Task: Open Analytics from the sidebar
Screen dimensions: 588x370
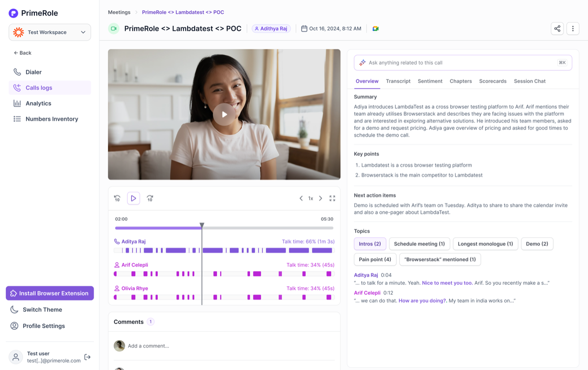Action: (x=49, y=103)
